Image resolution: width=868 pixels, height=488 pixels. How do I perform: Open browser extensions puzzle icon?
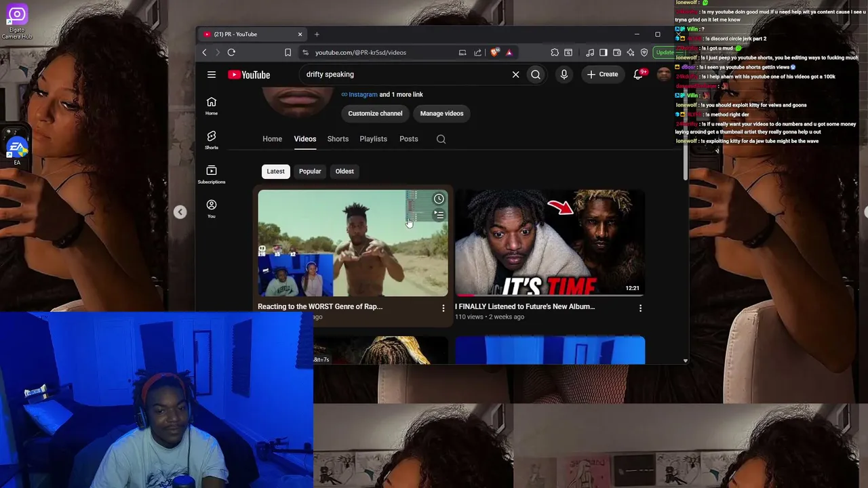coord(555,52)
